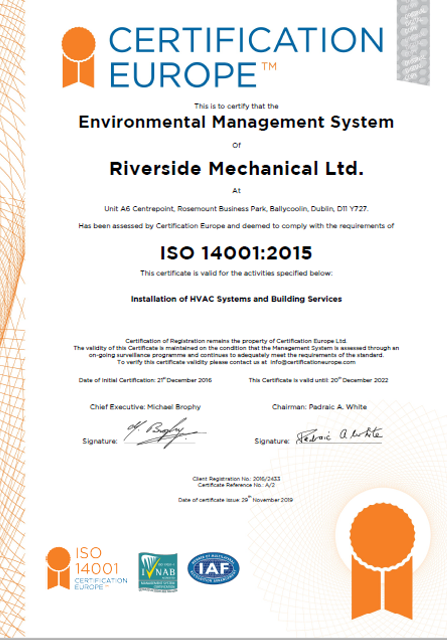Click the Date of certificate issue line
The image size is (447, 640).
click(235, 500)
